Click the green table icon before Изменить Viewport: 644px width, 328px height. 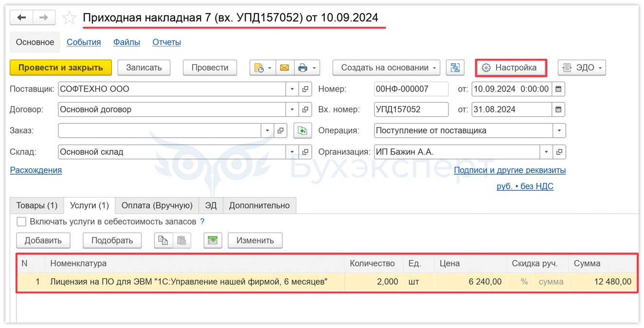click(x=213, y=240)
